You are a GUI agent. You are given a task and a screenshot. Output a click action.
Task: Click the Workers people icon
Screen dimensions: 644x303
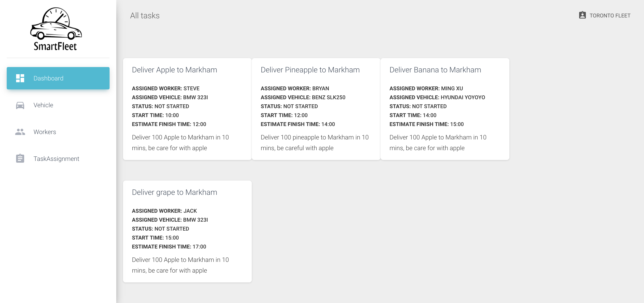click(x=20, y=132)
